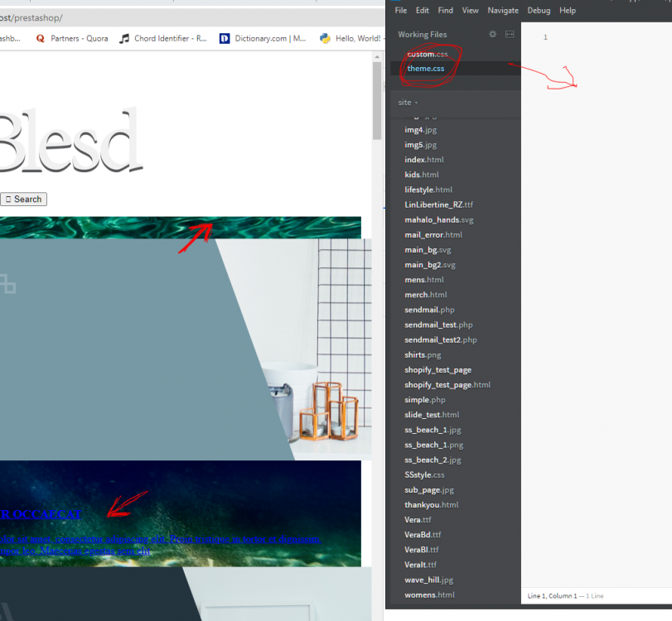Open index.html in file tree
Screen dimensions: 672x621
point(424,160)
